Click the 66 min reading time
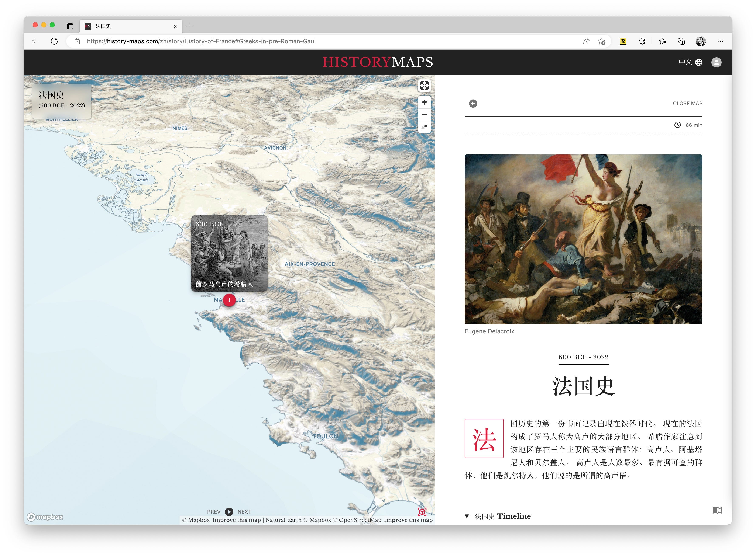 (x=694, y=125)
